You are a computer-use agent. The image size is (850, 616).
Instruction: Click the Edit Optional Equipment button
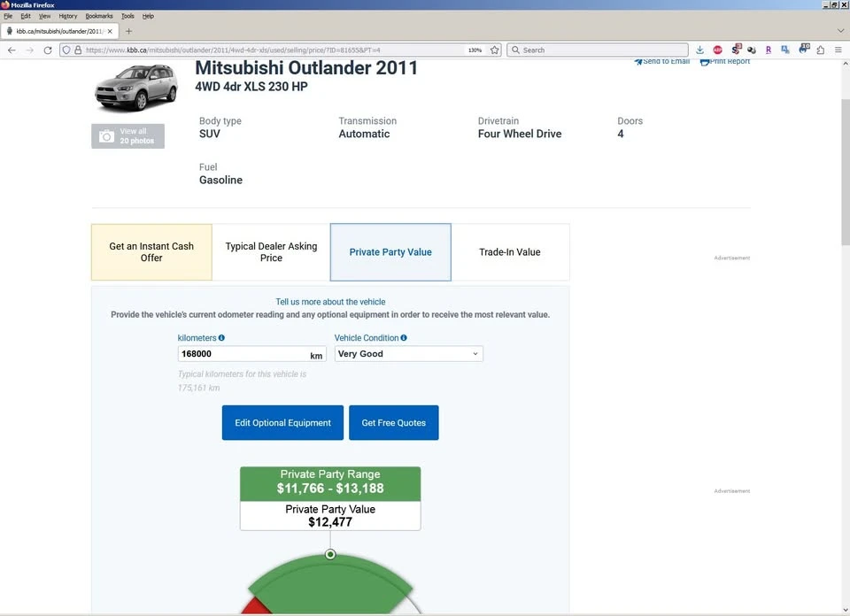click(282, 422)
